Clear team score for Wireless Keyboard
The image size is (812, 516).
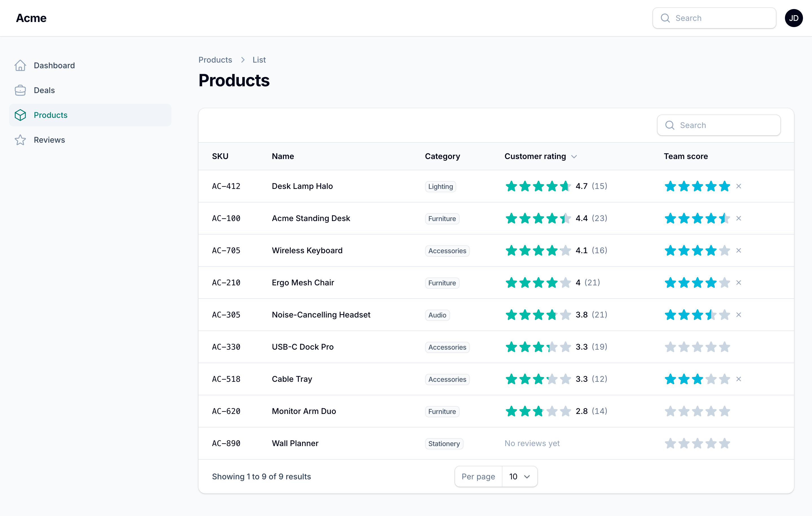coord(738,251)
